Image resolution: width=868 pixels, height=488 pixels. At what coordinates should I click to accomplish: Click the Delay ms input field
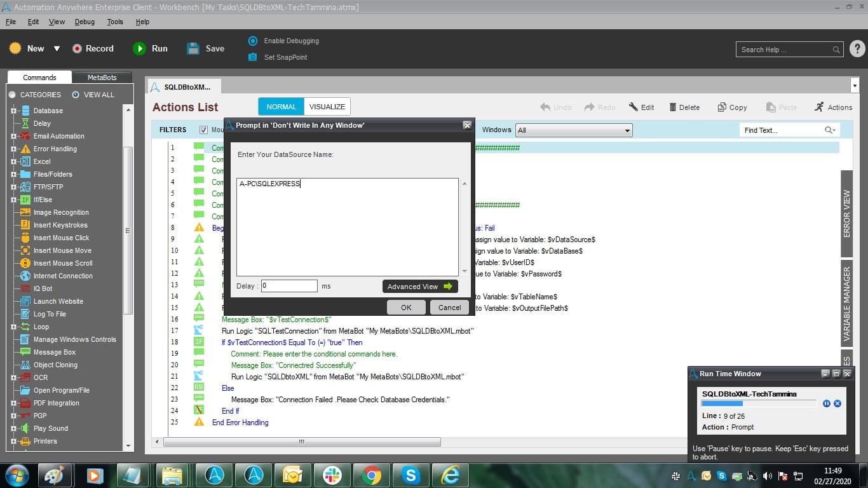(289, 286)
